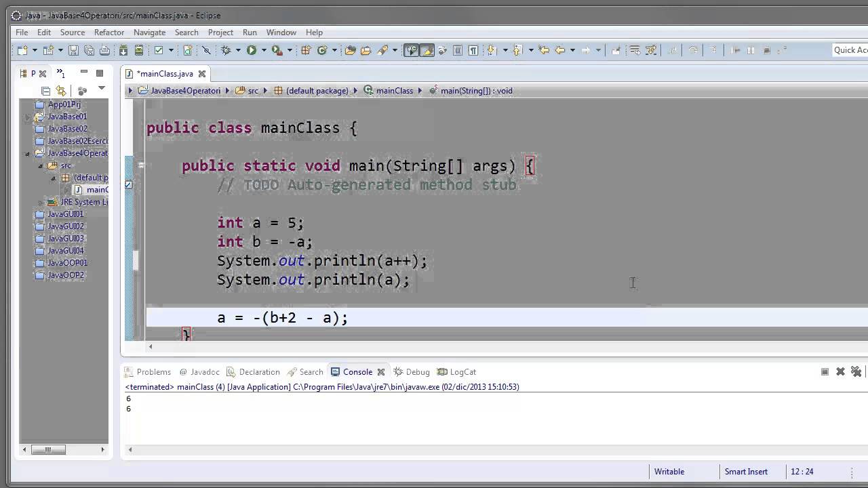Toggle the Java Editor Breadcrumb icon
This screenshot has height=488, width=868.
[x=411, y=50]
